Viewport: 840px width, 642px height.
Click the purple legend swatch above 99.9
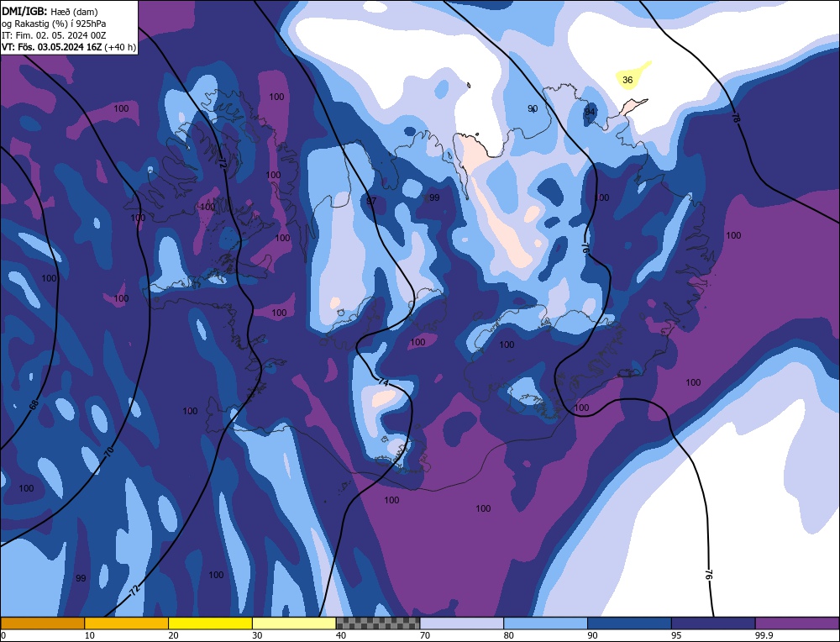point(797,624)
